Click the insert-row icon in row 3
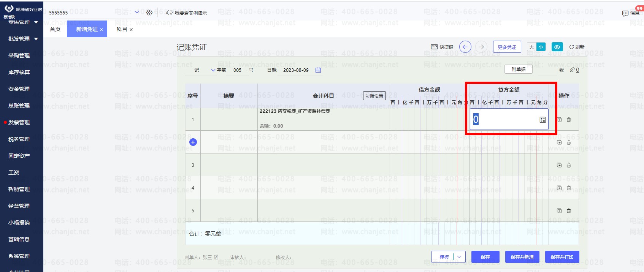 coord(559,165)
